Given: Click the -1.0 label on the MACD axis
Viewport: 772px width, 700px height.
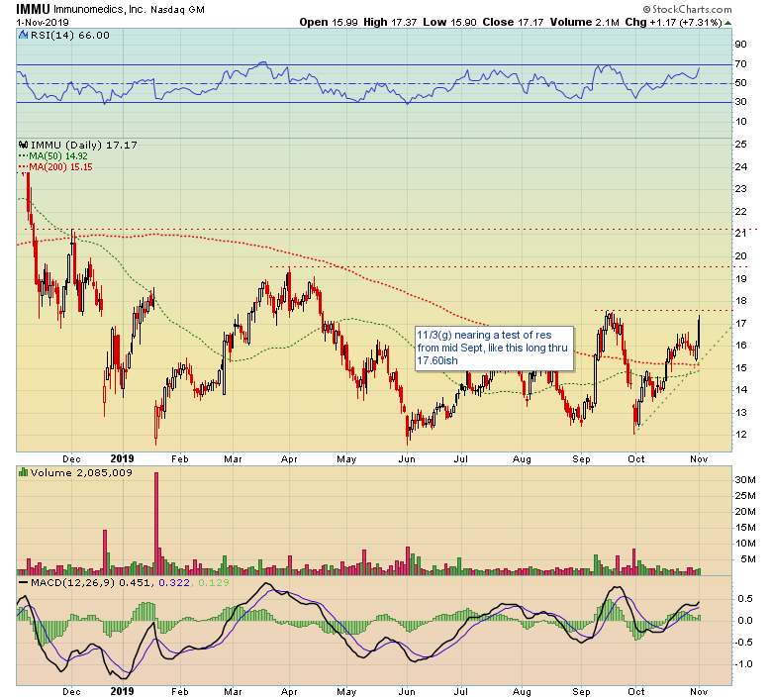Looking at the screenshot, I should coord(743,664).
